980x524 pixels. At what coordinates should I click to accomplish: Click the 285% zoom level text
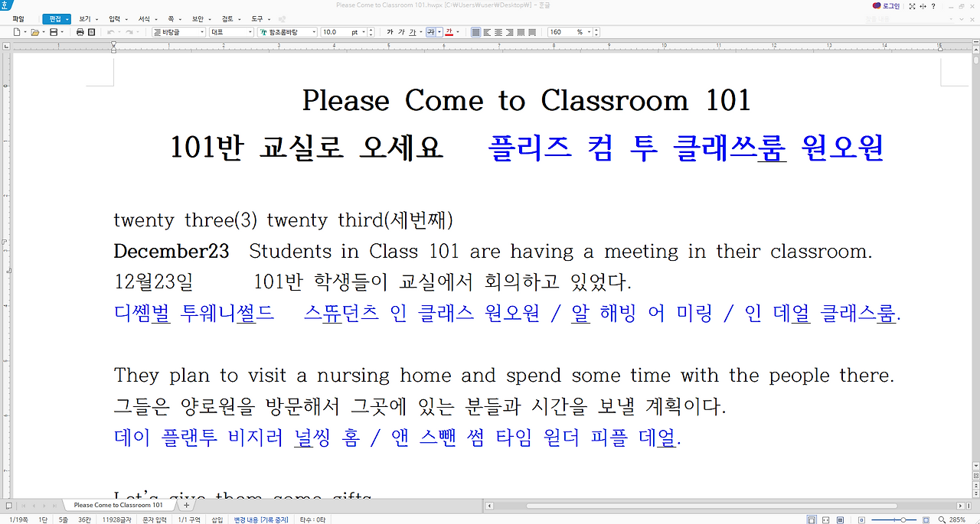click(x=957, y=520)
